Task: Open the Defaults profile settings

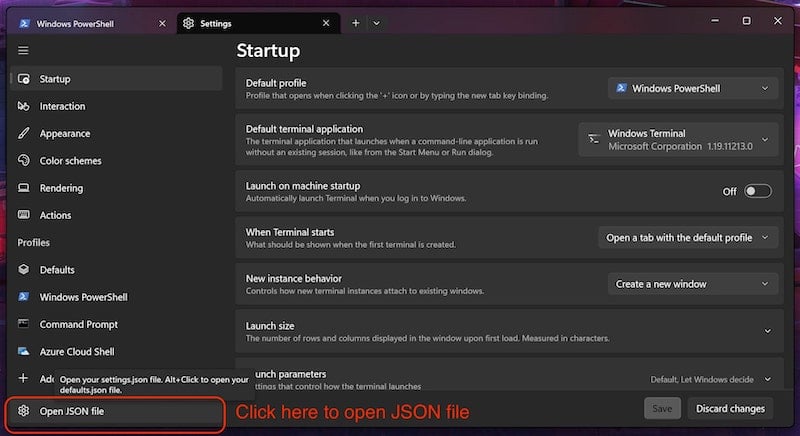Action: pyautogui.click(x=116, y=270)
